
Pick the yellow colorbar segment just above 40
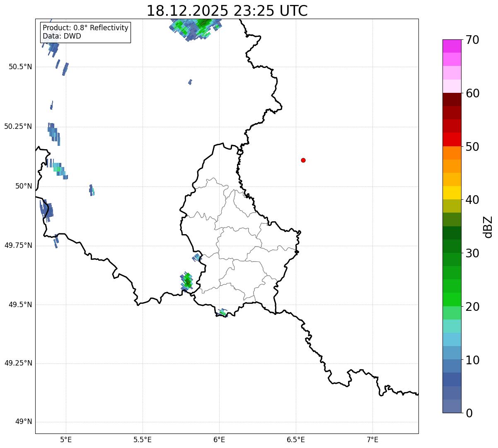click(x=452, y=193)
